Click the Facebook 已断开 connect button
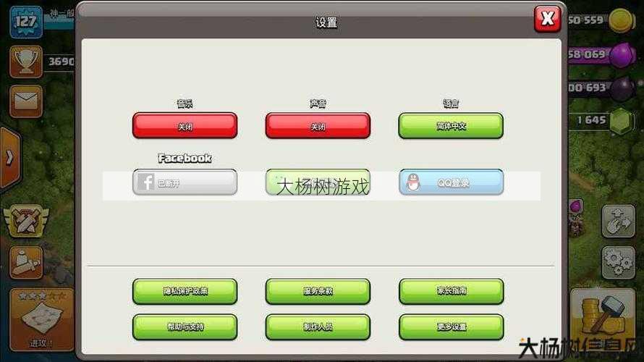Image resolution: width=644 pixels, height=362 pixels. pyautogui.click(x=185, y=182)
